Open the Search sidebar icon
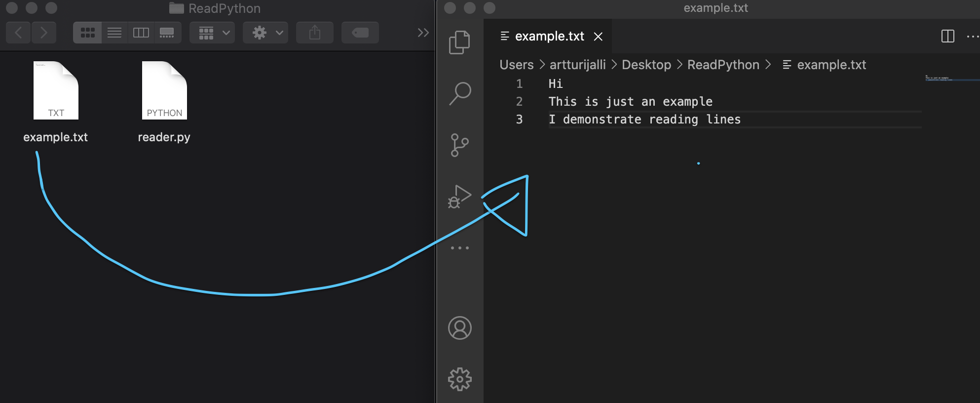 coord(459,93)
